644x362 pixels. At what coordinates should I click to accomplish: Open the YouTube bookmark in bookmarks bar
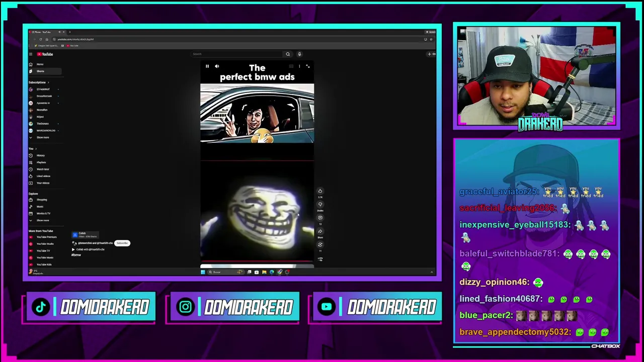click(72, 46)
